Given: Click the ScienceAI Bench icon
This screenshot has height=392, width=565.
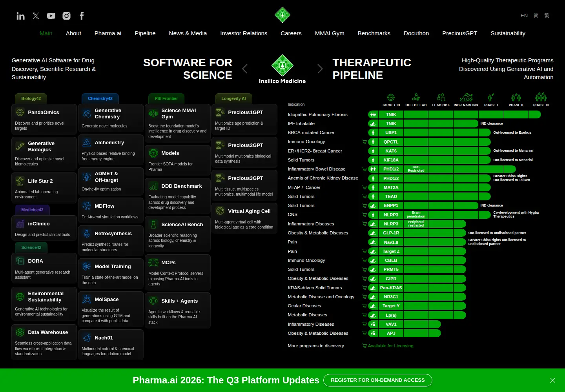Looking at the screenshot, I should (153, 225).
